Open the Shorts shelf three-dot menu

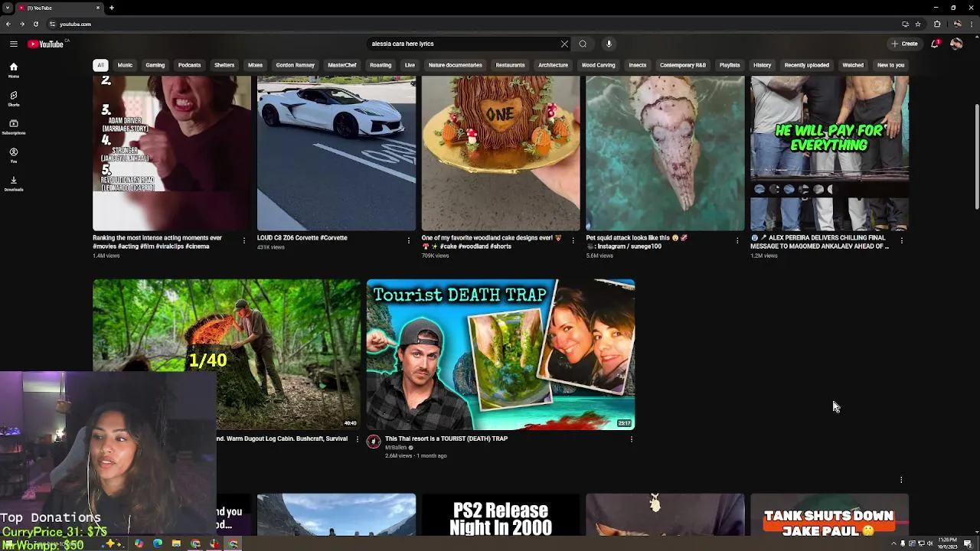901,480
